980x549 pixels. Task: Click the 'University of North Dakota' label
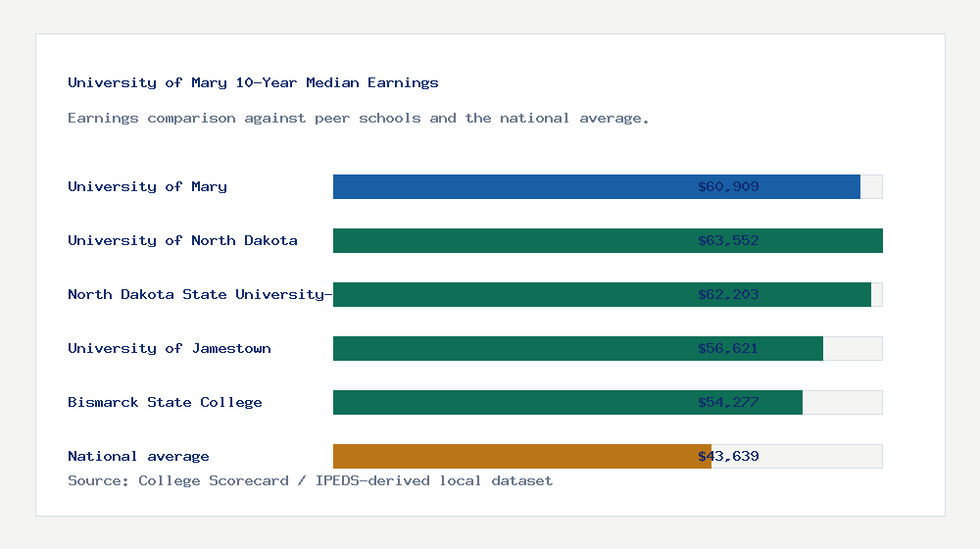point(182,240)
